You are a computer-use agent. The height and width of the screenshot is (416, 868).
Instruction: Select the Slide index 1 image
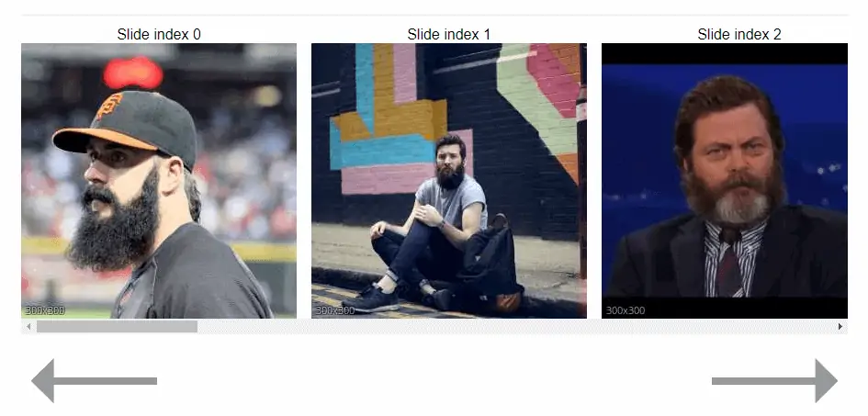[449, 181]
